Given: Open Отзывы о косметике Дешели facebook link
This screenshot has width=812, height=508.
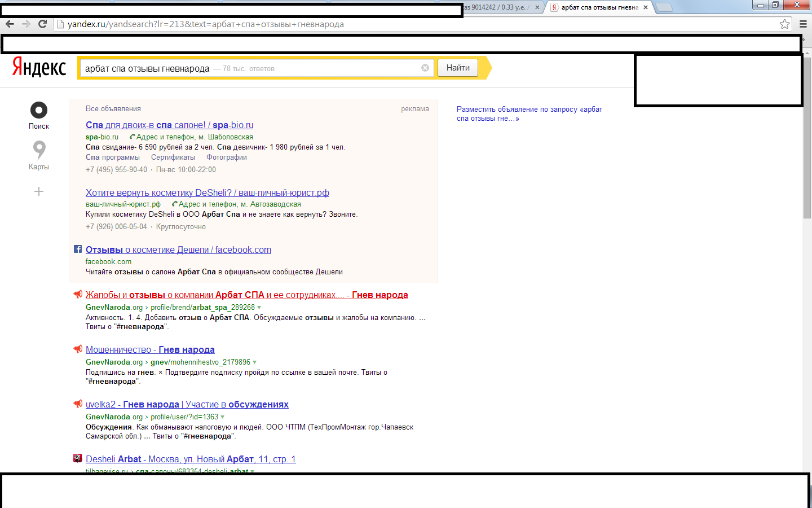Looking at the screenshot, I should coord(179,250).
